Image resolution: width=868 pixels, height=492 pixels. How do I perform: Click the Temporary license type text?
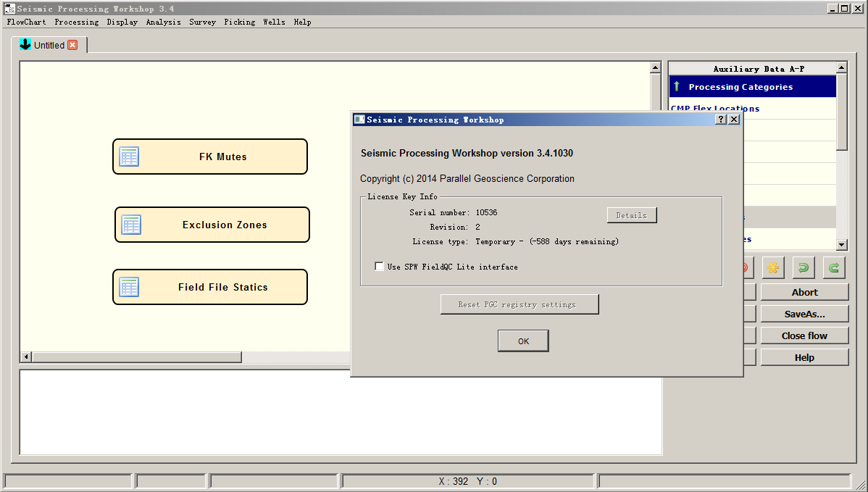[547, 242]
